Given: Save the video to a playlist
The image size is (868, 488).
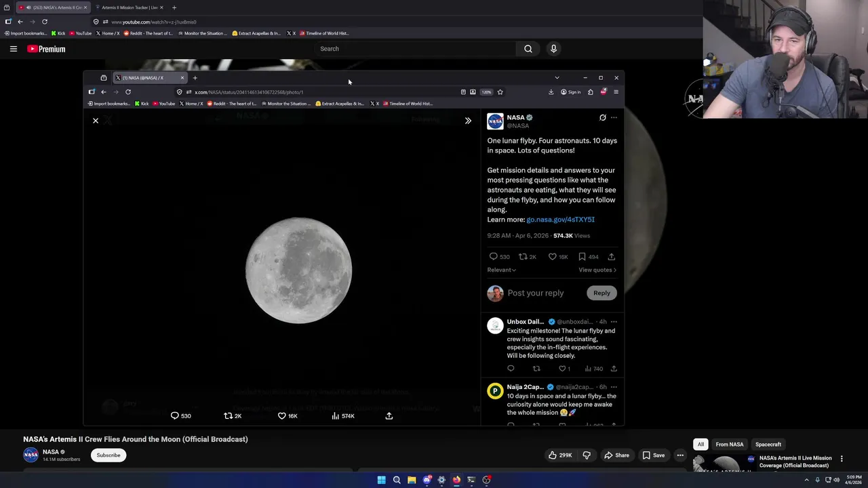Looking at the screenshot, I should pyautogui.click(x=653, y=455).
